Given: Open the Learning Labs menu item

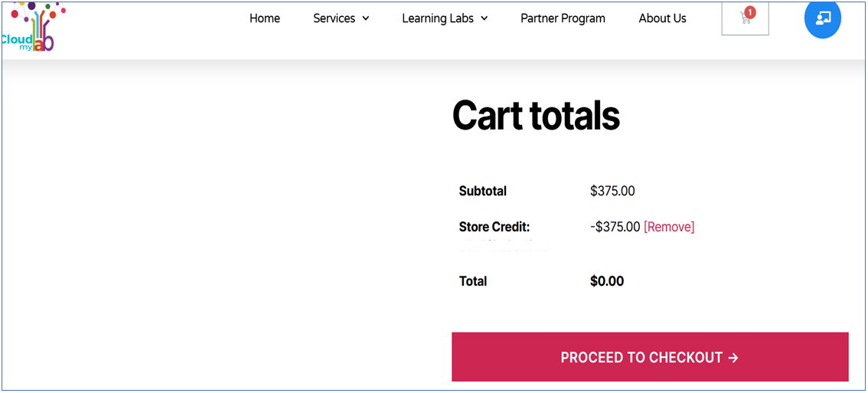Looking at the screenshot, I should 438,18.
